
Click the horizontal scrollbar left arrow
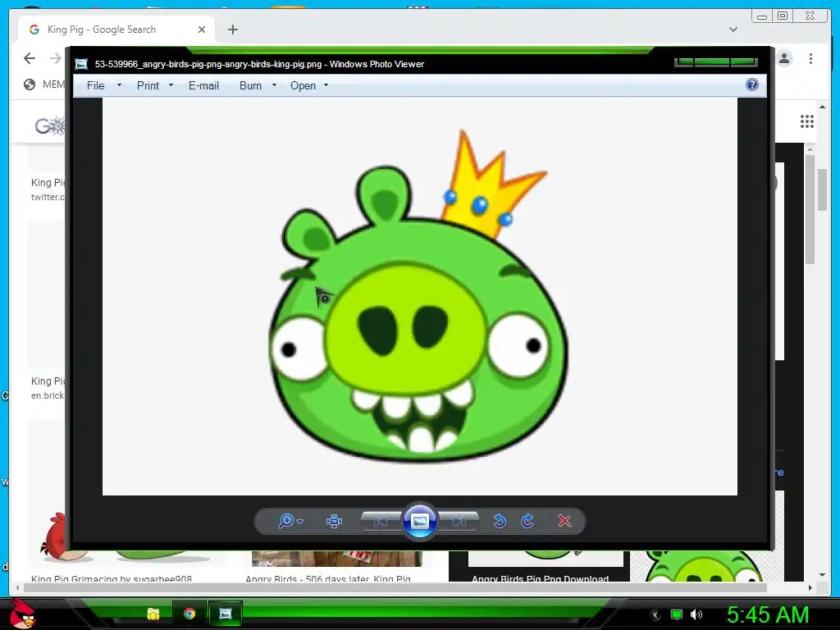[x=17, y=587]
